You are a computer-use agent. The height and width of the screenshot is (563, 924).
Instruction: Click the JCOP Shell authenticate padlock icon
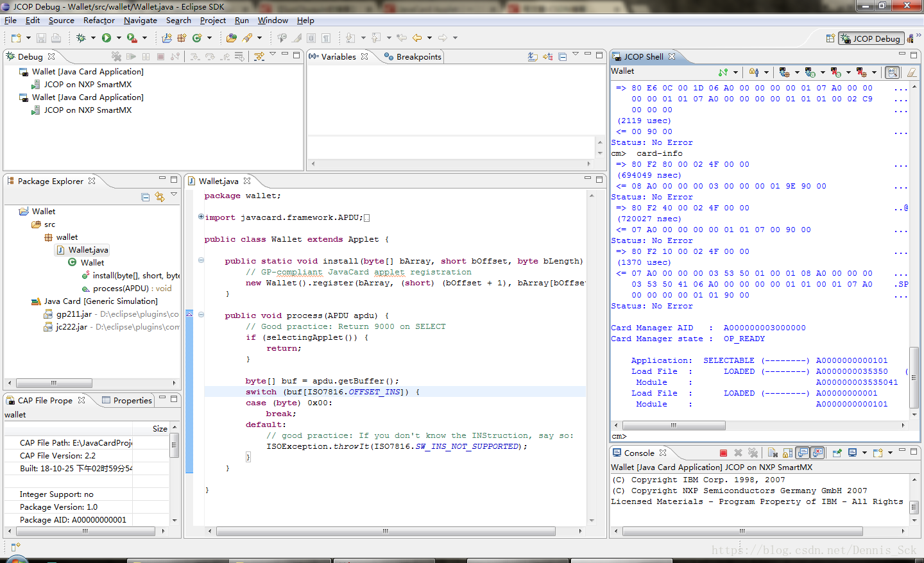click(x=754, y=72)
